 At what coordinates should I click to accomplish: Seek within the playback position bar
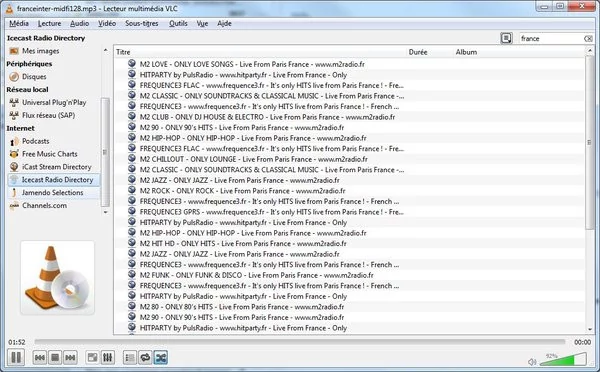click(x=300, y=342)
